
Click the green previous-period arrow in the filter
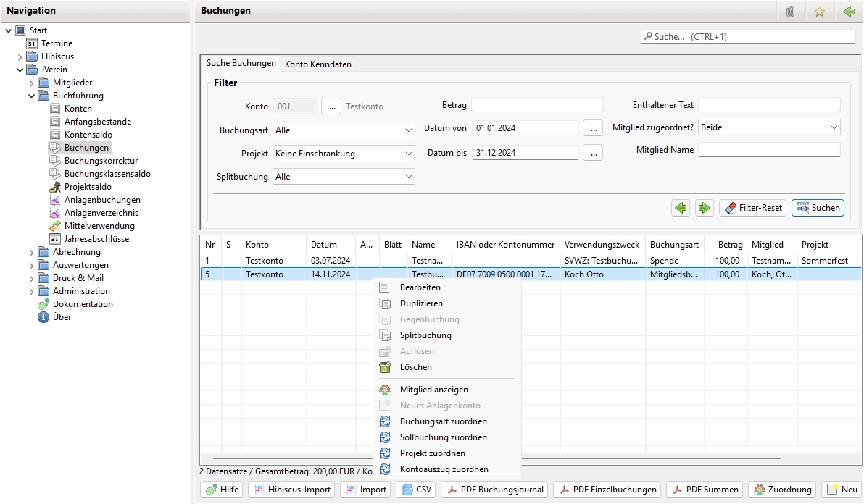pos(681,208)
